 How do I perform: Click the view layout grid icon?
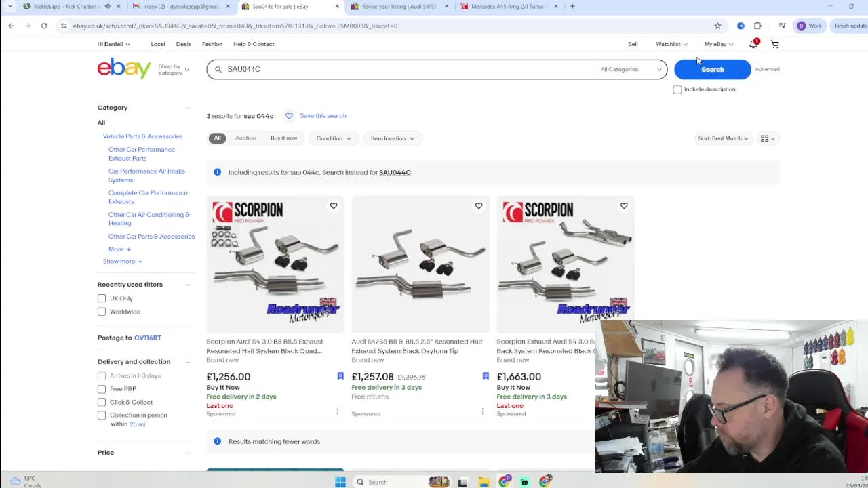768,138
